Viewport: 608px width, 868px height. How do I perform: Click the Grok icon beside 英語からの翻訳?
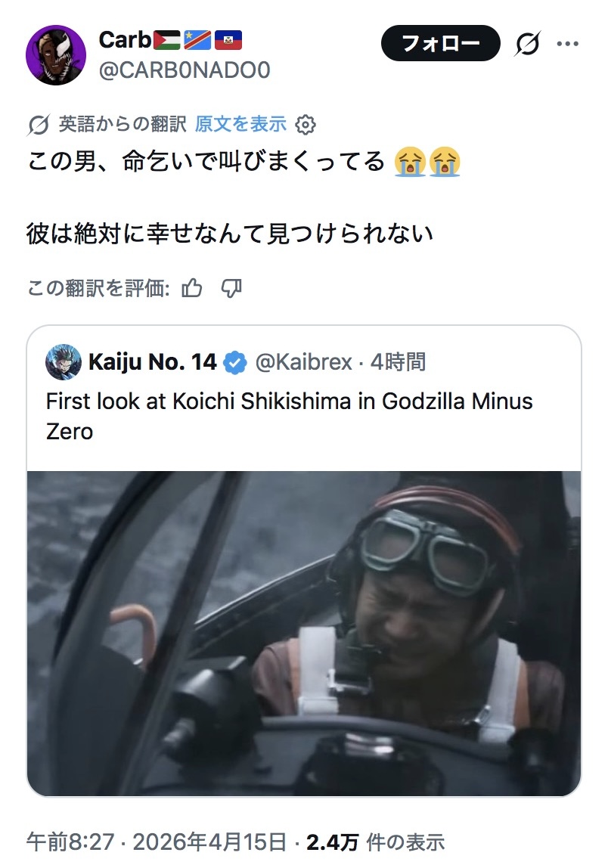tap(39, 125)
